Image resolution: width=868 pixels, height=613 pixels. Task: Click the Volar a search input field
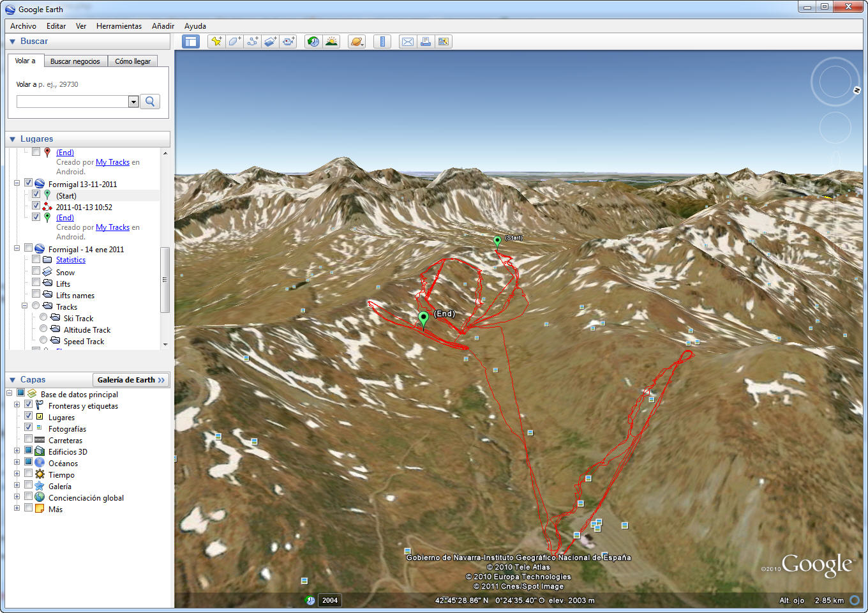coord(72,102)
